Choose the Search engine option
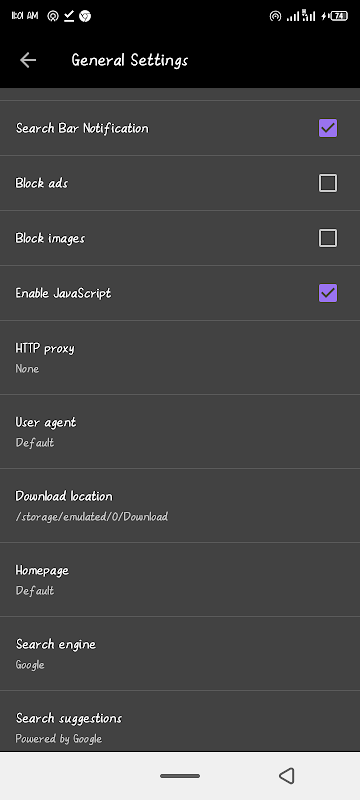This screenshot has height=800, width=360. 180,654
